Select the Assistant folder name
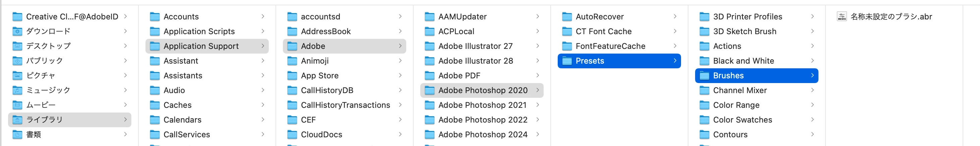Screen dimensions: 980x146 (181, 61)
